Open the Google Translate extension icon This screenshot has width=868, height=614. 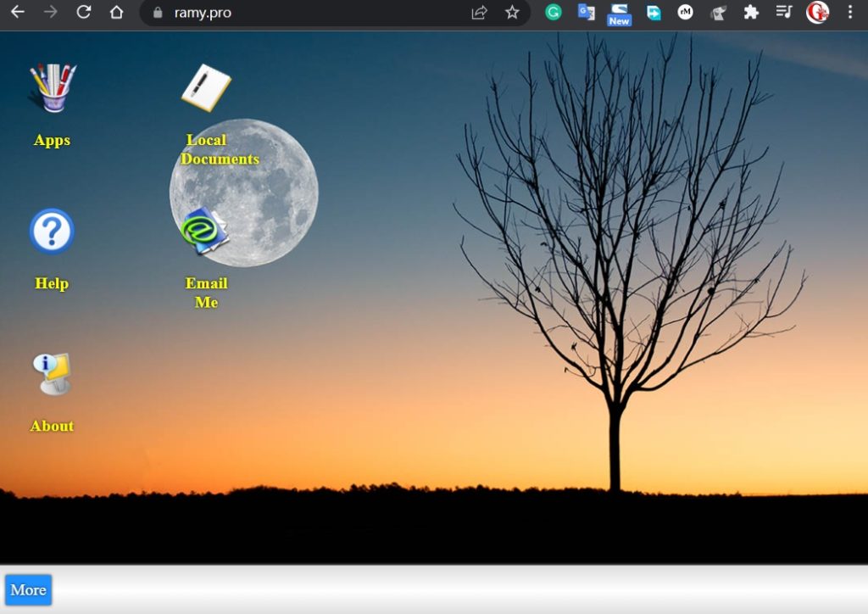pyautogui.click(x=586, y=13)
